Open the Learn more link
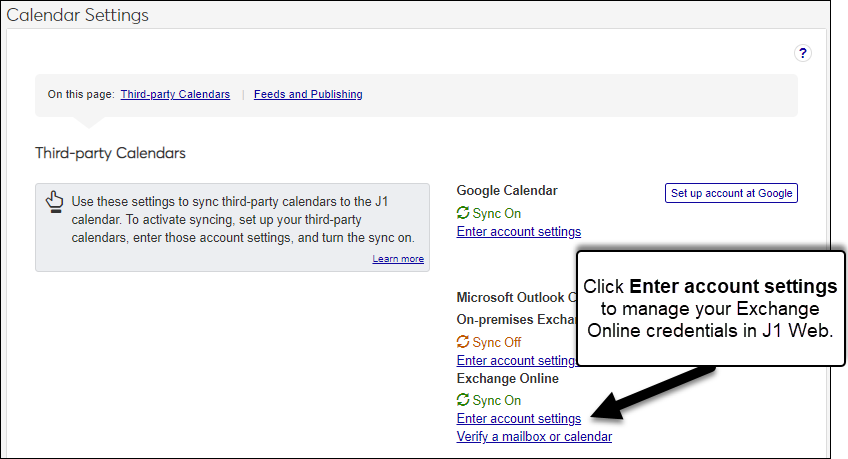This screenshot has width=848, height=459. tap(398, 259)
